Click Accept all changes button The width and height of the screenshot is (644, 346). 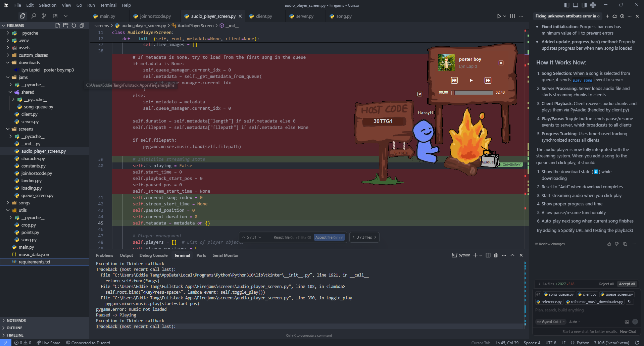coord(627,284)
